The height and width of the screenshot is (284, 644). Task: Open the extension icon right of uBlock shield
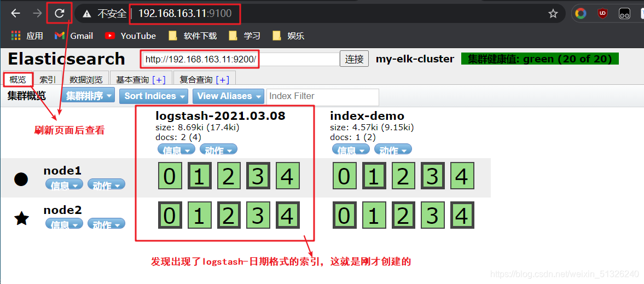[x=625, y=14]
